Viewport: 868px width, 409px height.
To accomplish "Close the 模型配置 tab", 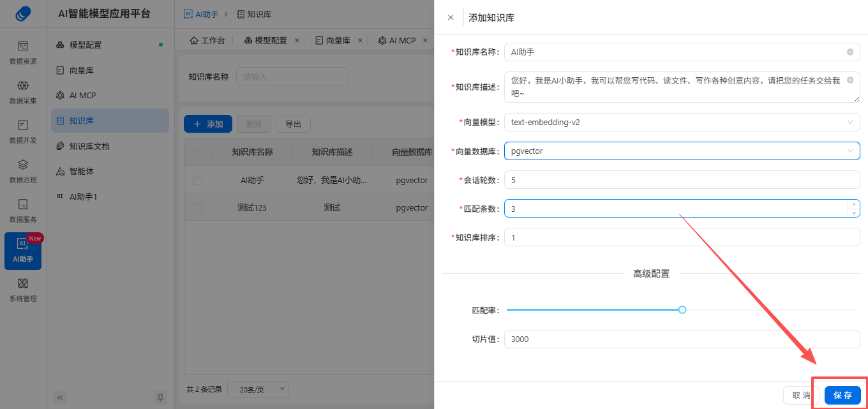I will pos(297,40).
